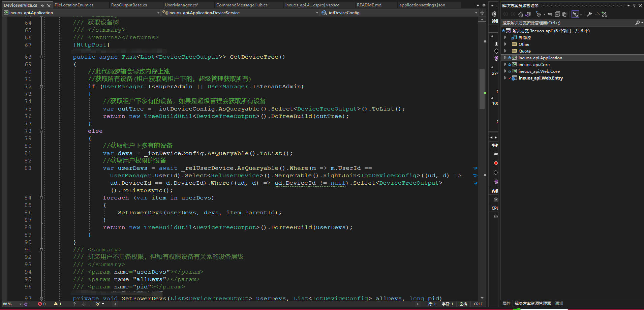Click the preview selected items icon

[x=597, y=14]
